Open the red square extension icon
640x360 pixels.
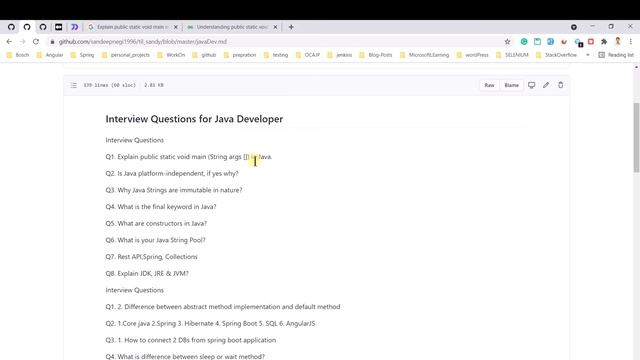click(591, 42)
